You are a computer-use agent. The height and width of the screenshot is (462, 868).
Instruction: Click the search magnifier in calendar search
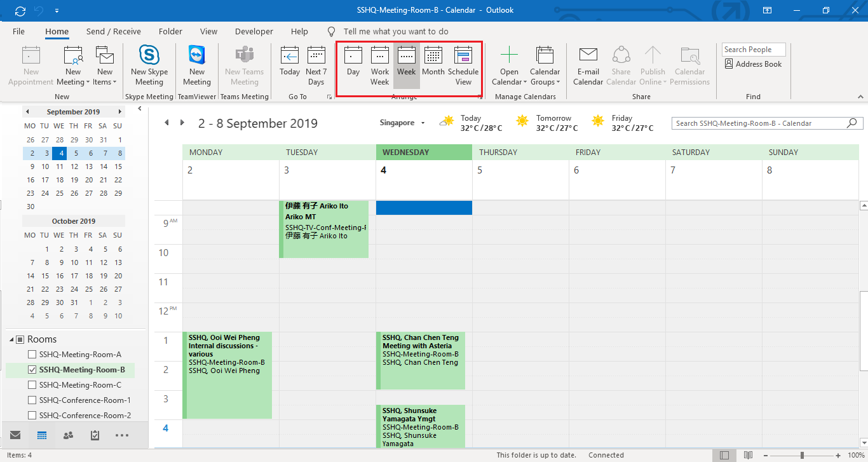tap(852, 123)
